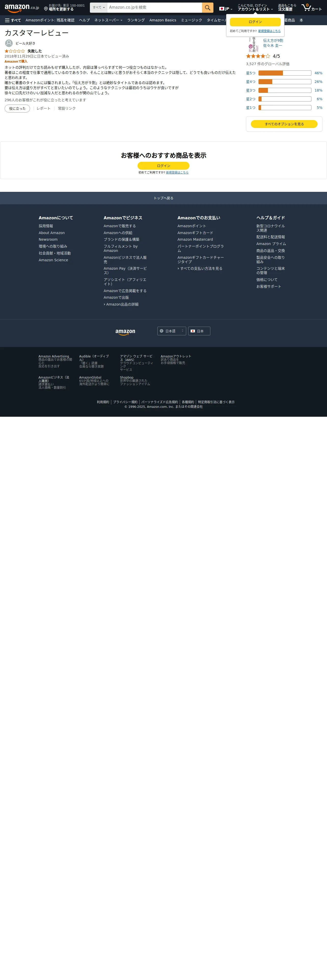Open 商品の返品・交換 footer link
The width and height of the screenshot is (327, 980).
(271, 251)
